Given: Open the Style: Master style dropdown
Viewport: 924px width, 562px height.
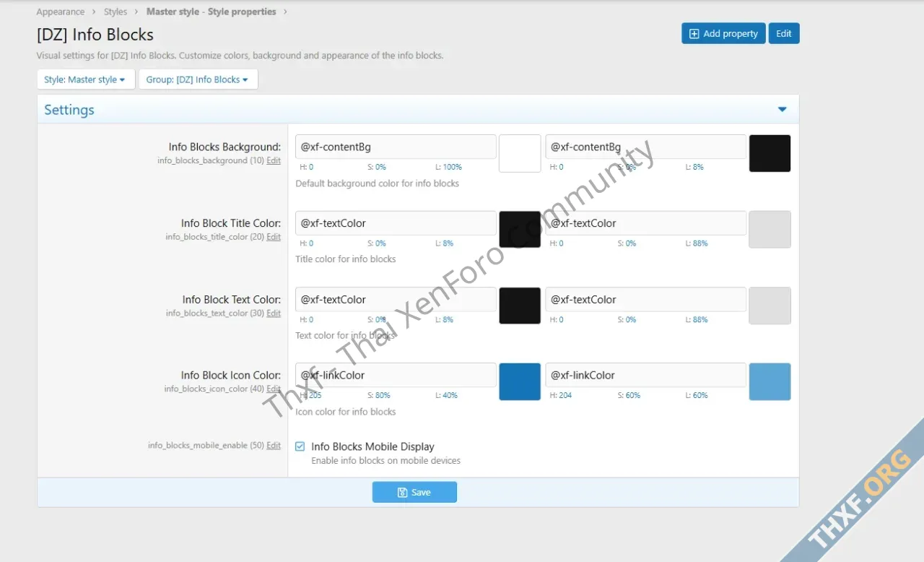Looking at the screenshot, I should (85, 79).
